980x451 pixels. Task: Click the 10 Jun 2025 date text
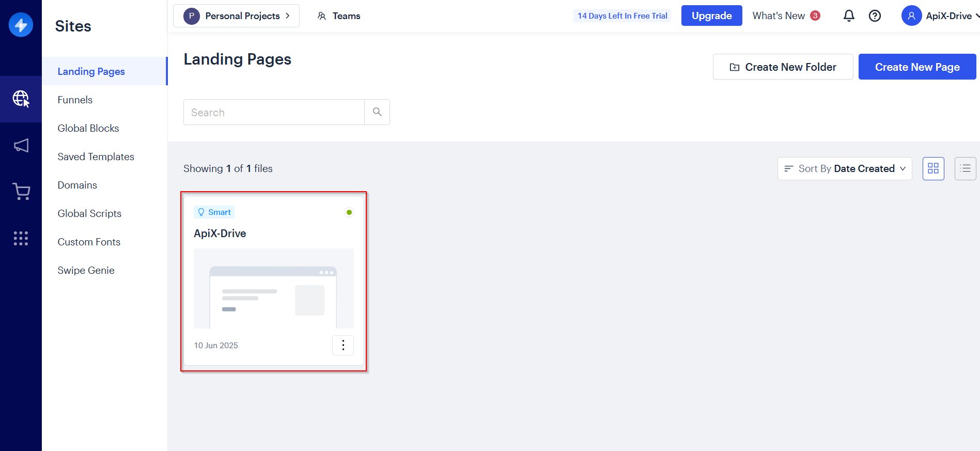(216, 345)
